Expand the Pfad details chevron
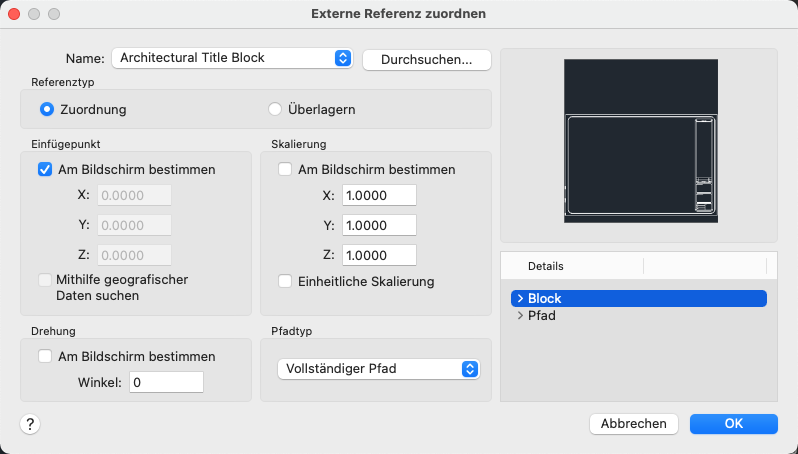Viewport: 798px width, 454px height. 520,316
